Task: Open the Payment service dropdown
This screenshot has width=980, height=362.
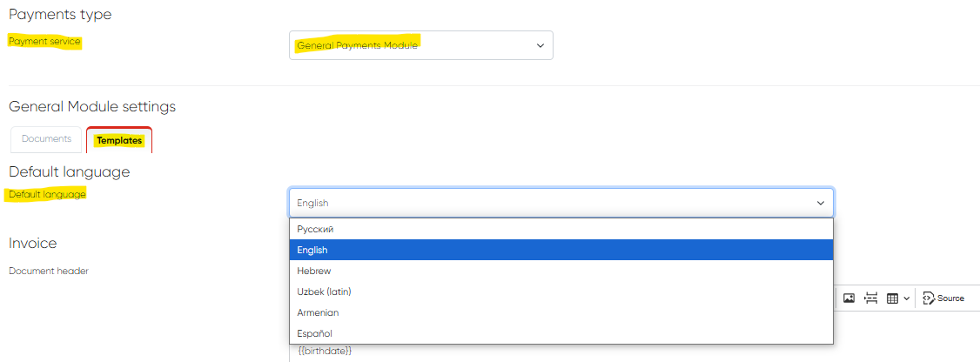Action: tap(420, 45)
